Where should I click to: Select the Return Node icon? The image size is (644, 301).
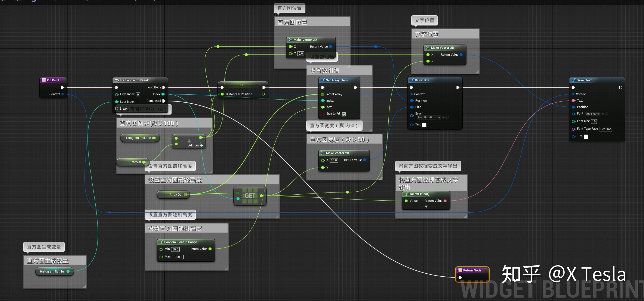460,270
